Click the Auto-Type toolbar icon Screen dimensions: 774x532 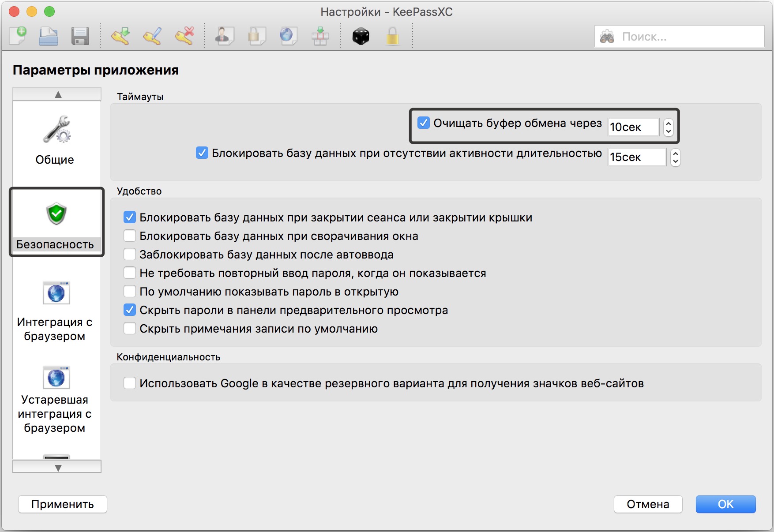tap(320, 36)
